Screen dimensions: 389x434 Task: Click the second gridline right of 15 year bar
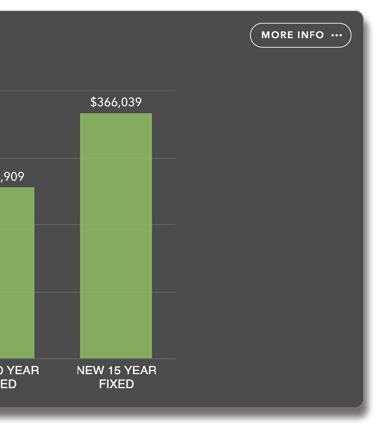pyautogui.click(x=164, y=158)
